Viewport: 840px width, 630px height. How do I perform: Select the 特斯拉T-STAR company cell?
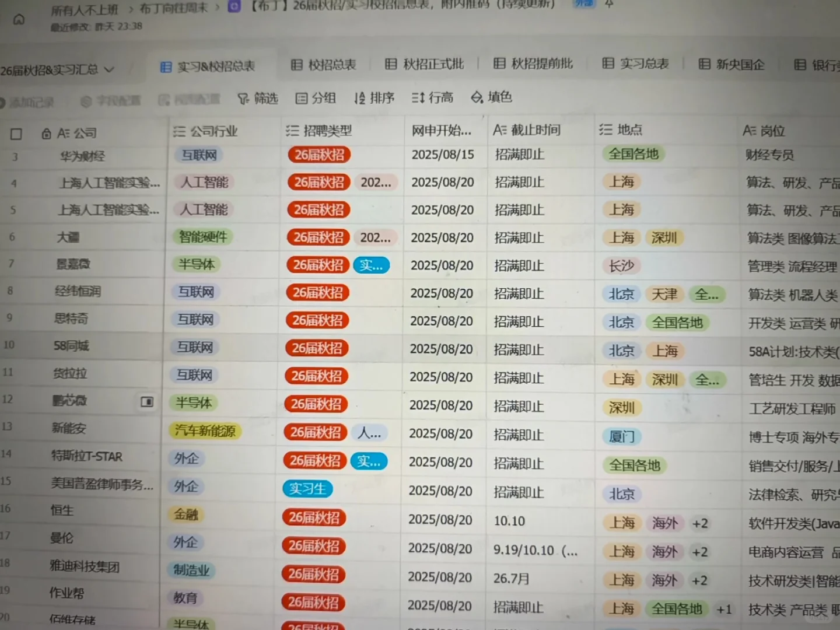[87, 456]
